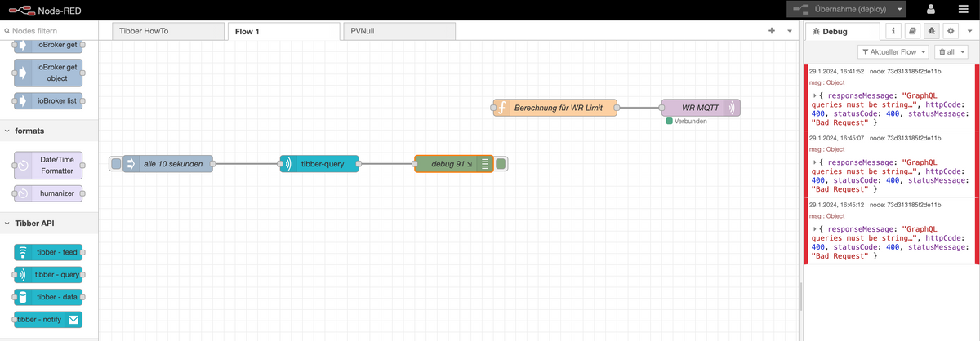Viewport: 980px width, 341px height.
Task: Open the help book sidebar icon
Action: tap(912, 31)
